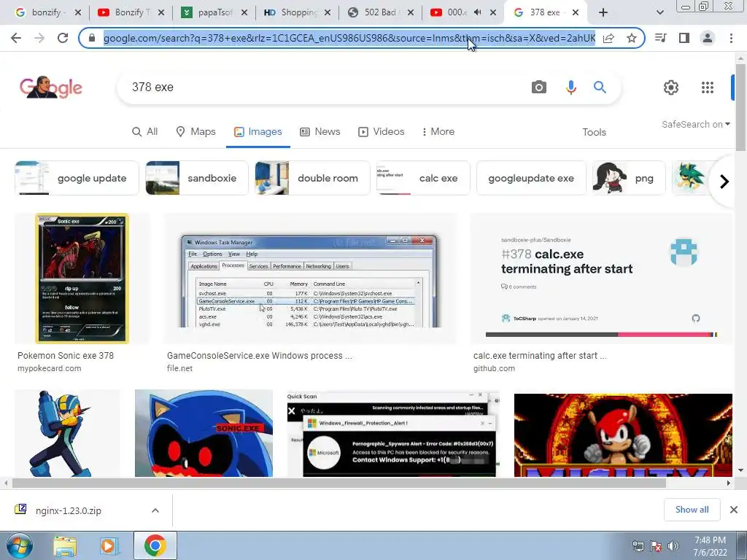The height and width of the screenshot is (560, 747).
Task: Toggle the Chrome side panel icon
Action: pyautogui.click(x=684, y=38)
